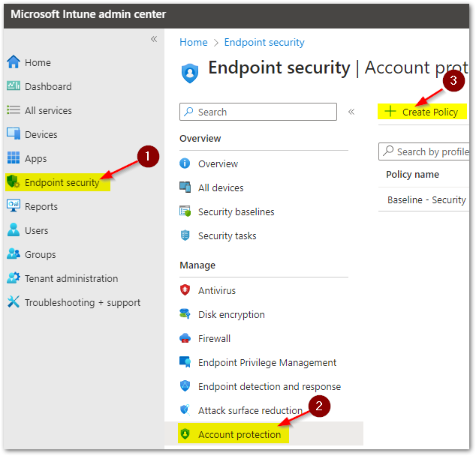Open Troubleshooting + support in the sidebar
Image resolution: width=476 pixels, height=456 pixels.
pyautogui.click(x=83, y=302)
